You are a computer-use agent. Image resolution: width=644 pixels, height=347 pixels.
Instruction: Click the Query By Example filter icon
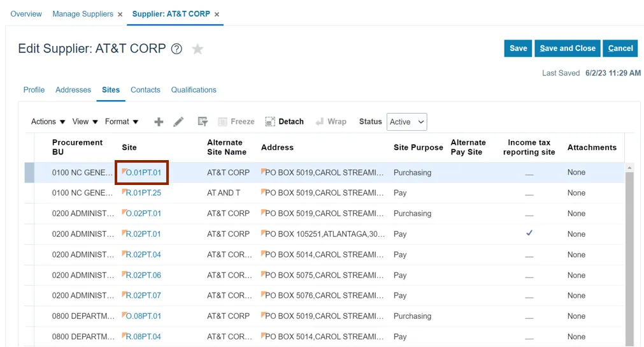(203, 122)
